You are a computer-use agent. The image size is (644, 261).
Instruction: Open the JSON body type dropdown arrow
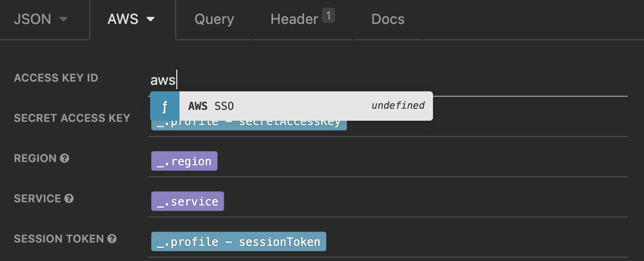pyautogui.click(x=64, y=20)
